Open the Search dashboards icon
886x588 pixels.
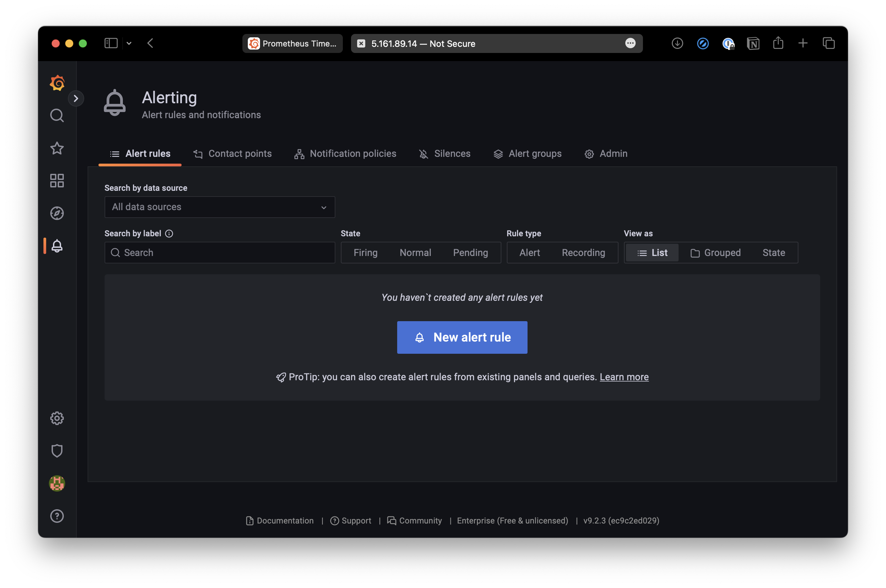56,115
